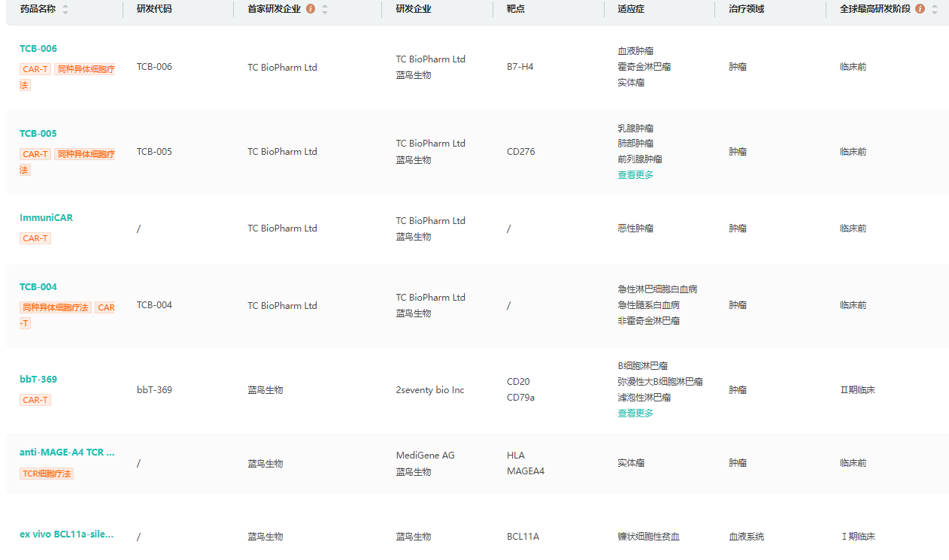Click 血液系统 therapy area cell
This screenshot has height=560, width=949.
pos(747,537)
